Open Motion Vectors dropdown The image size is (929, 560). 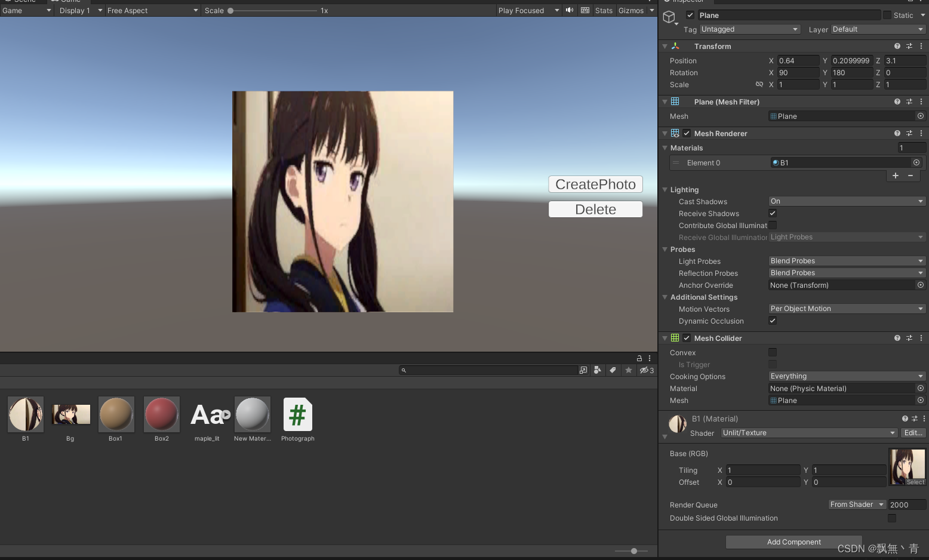847,309
